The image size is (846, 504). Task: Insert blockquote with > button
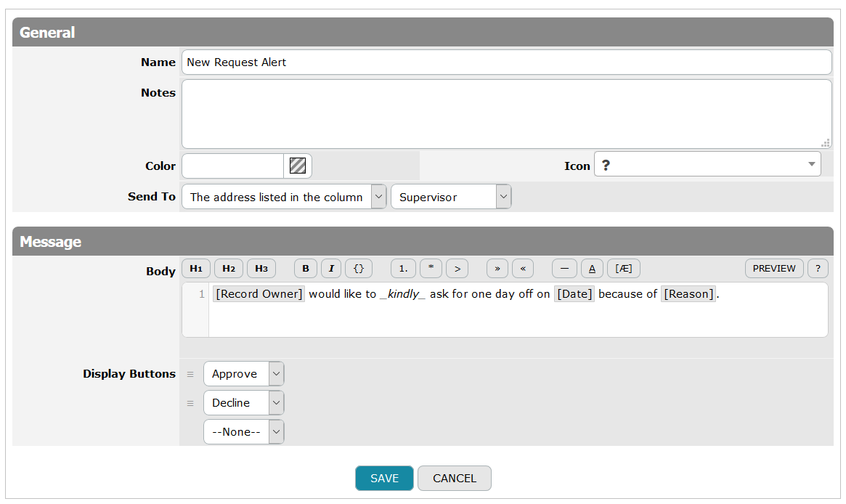tap(457, 269)
